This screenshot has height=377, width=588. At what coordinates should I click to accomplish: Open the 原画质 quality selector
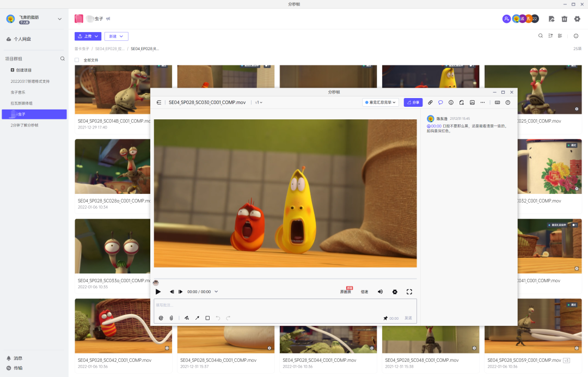pyautogui.click(x=346, y=291)
